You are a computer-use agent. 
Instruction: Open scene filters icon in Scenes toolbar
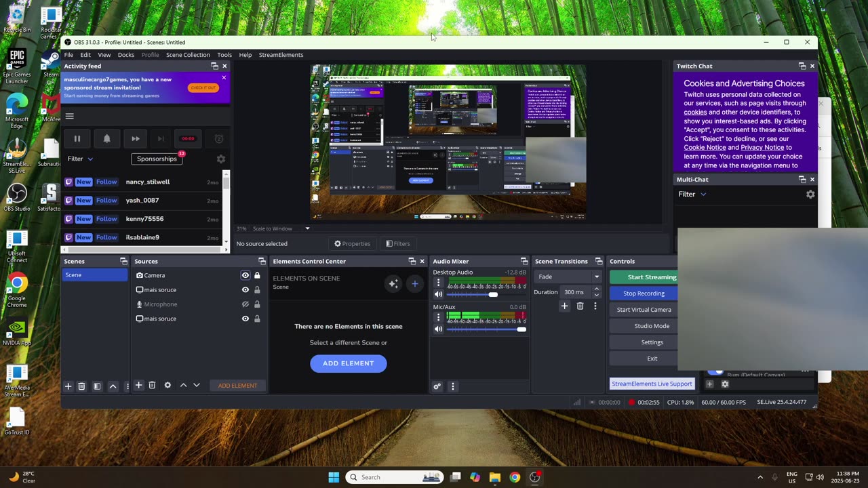pos(97,386)
